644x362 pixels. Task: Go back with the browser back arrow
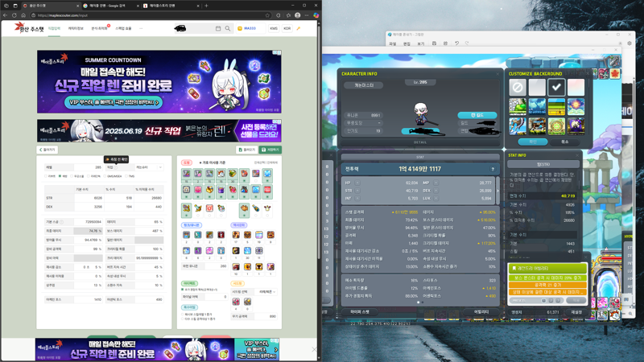tap(5, 15)
